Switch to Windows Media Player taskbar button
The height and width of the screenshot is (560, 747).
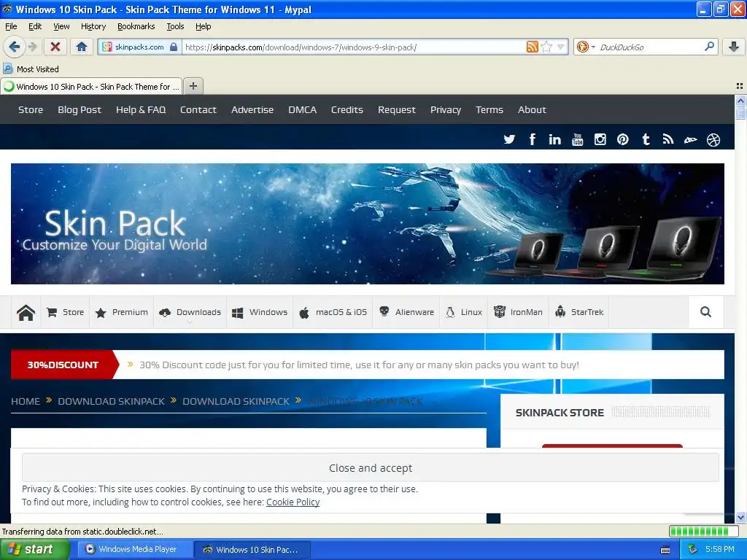pos(135,549)
